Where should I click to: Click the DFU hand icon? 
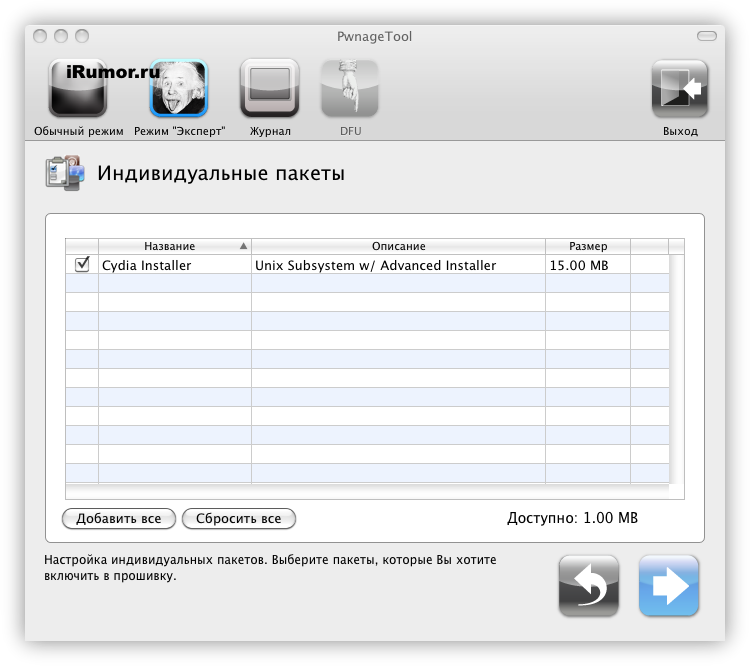point(350,89)
